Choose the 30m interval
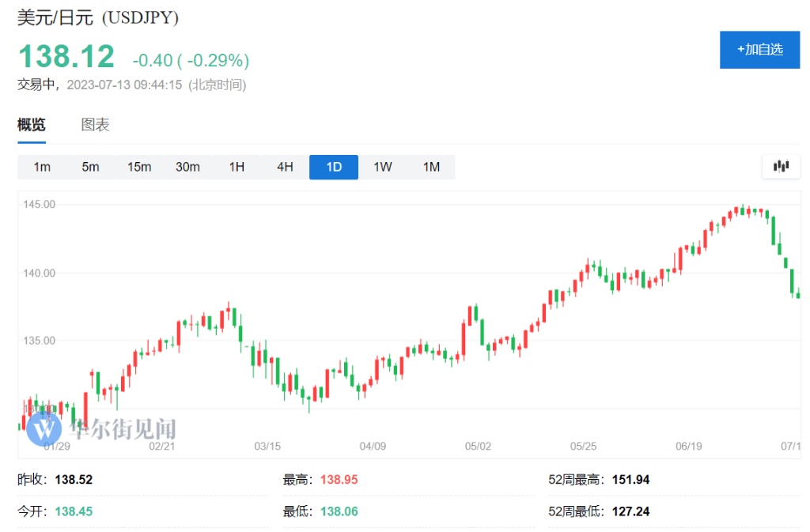 pos(187,167)
